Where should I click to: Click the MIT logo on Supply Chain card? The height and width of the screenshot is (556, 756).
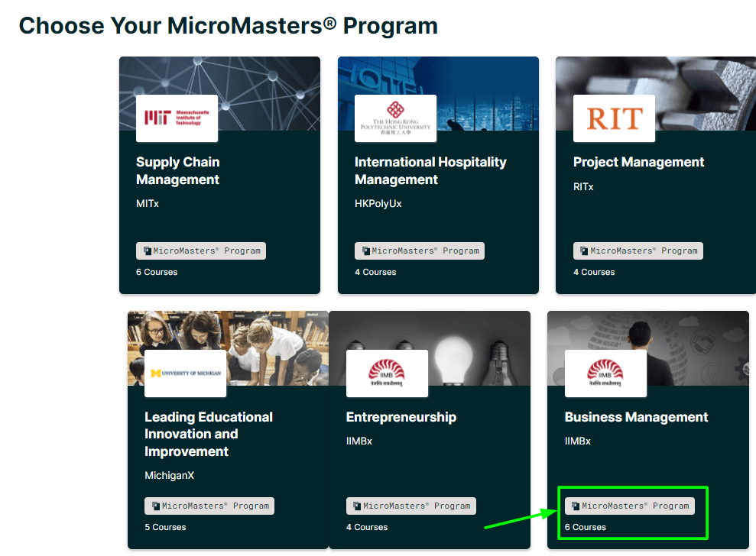click(177, 118)
